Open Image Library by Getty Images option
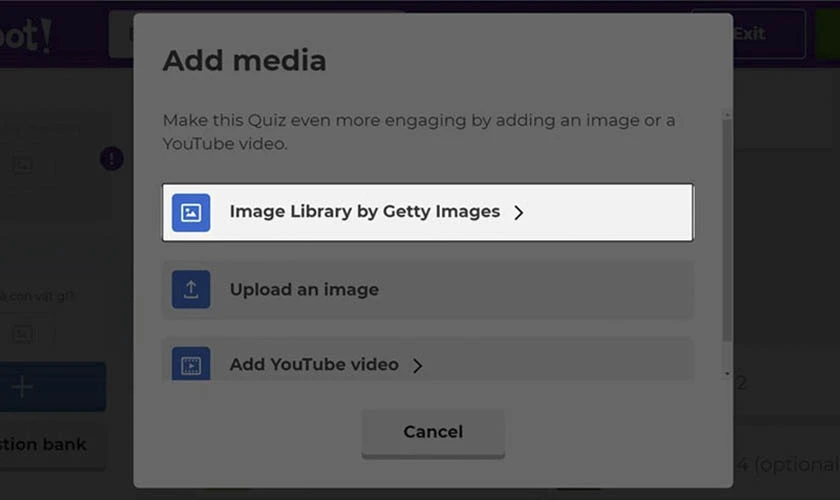The width and height of the screenshot is (840, 500). point(428,212)
